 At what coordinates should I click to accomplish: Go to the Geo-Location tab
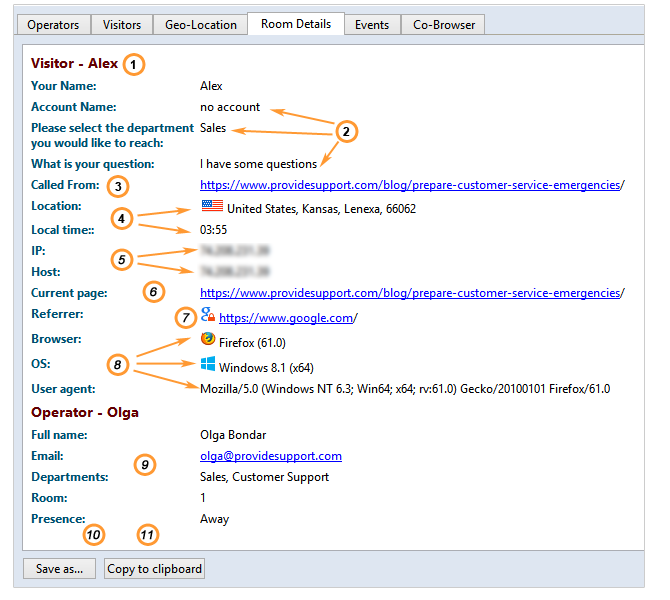(x=201, y=24)
